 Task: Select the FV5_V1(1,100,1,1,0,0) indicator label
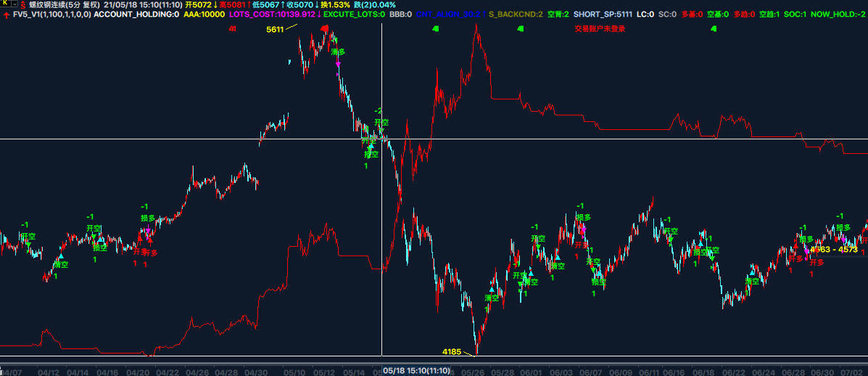(x=52, y=15)
